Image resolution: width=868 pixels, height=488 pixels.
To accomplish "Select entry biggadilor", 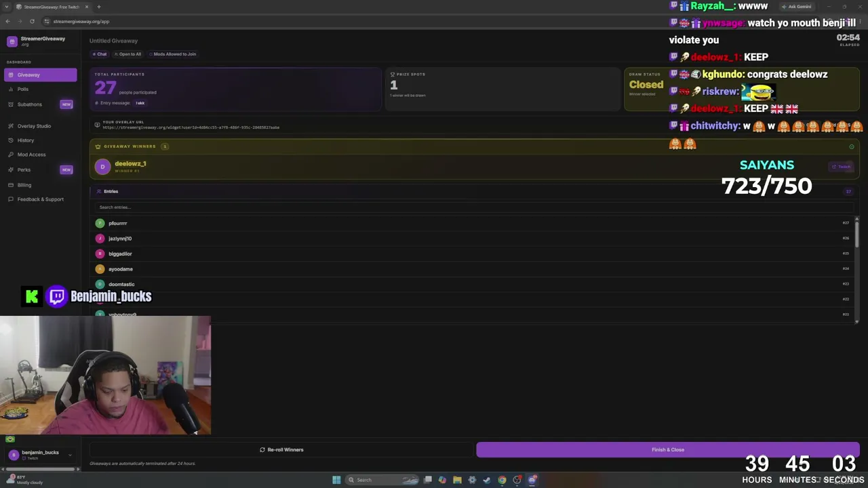I will click(x=473, y=253).
